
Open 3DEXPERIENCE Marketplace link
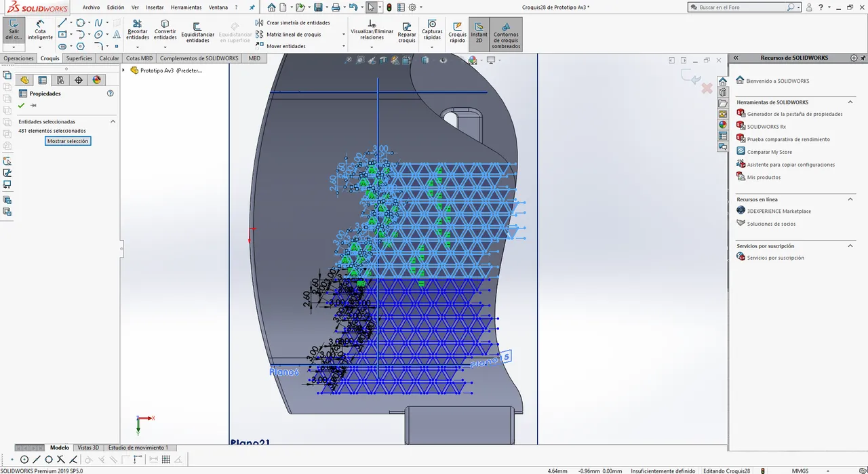tap(778, 211)
